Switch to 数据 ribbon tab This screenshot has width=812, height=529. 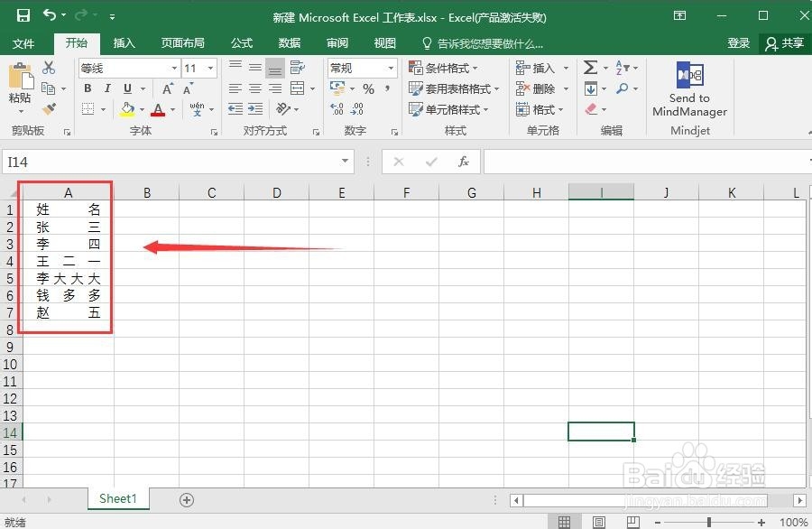pos(290,43)
